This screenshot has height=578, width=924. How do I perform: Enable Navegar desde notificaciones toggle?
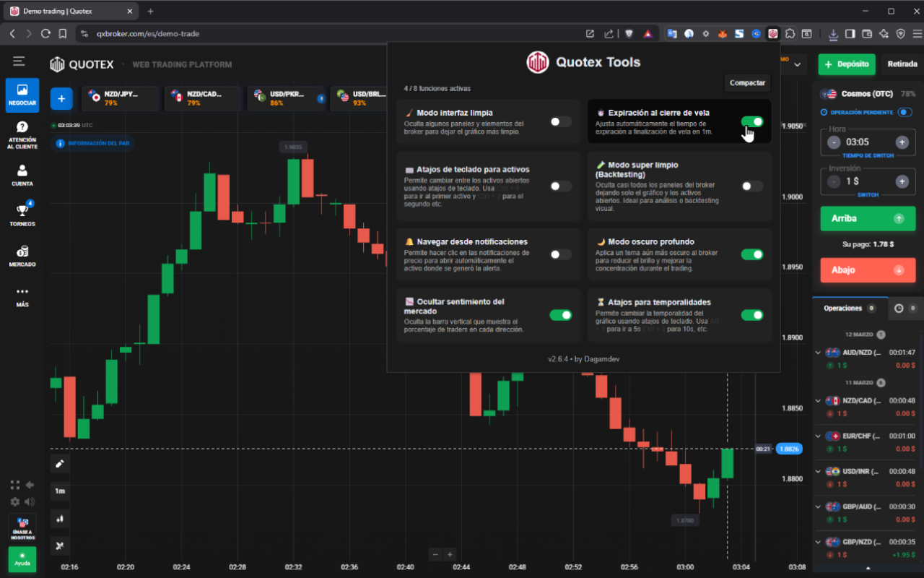561,254
